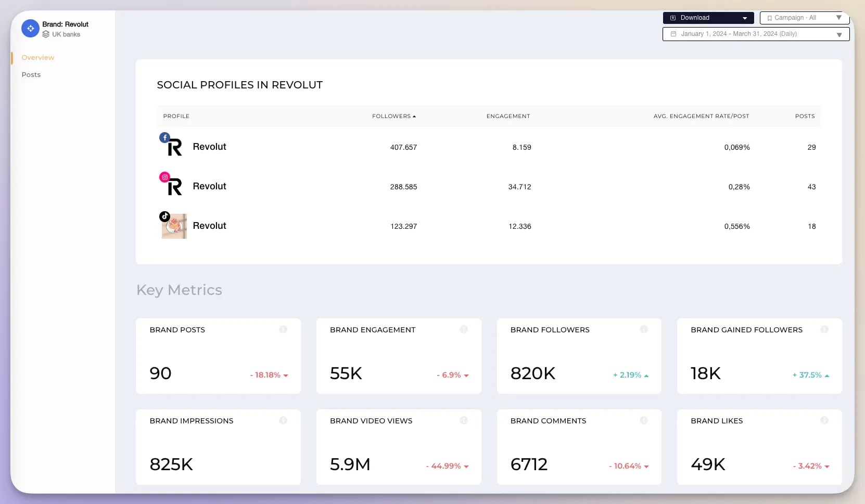Open info icon on Brand Likes card
This screenshot has height=504, width=865.
[824, 420]
